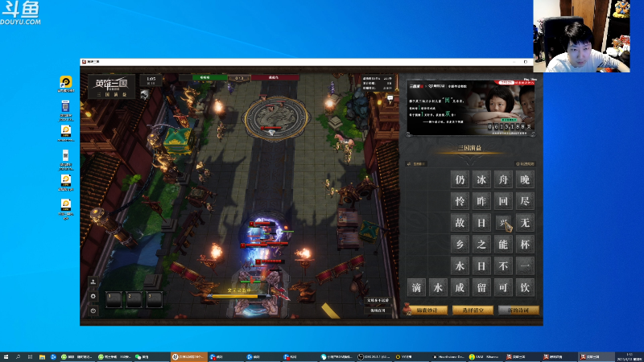Select the 滴 character tile
Viewport: 644px width, 362px height.
tap(416, 287)
